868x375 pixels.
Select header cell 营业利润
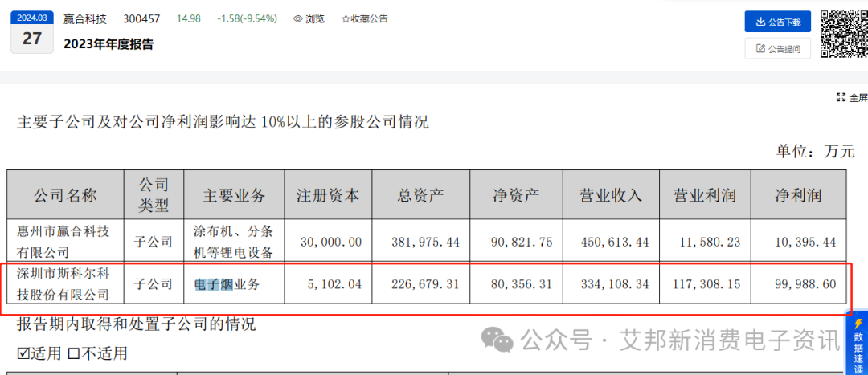[705, 194]
